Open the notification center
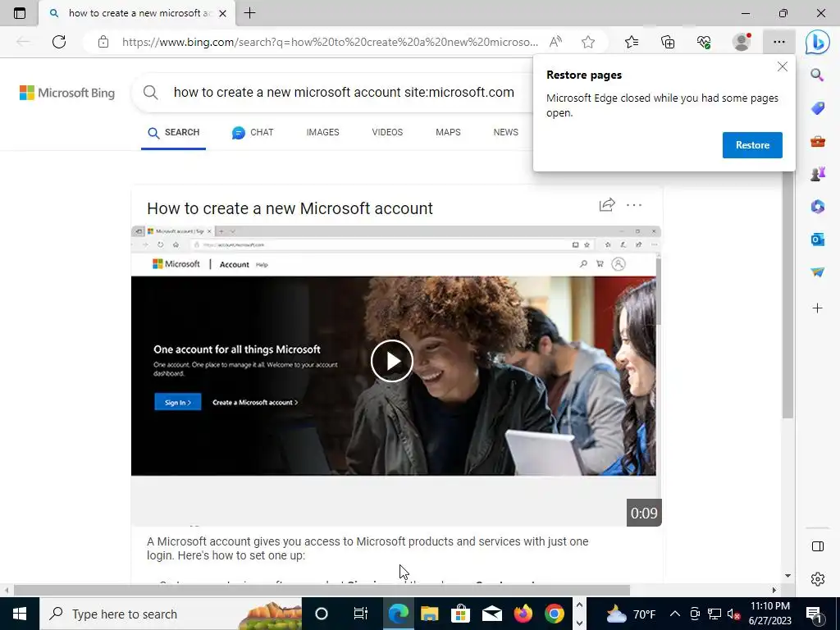Viewport: 840px width, 630px height. 815,614
